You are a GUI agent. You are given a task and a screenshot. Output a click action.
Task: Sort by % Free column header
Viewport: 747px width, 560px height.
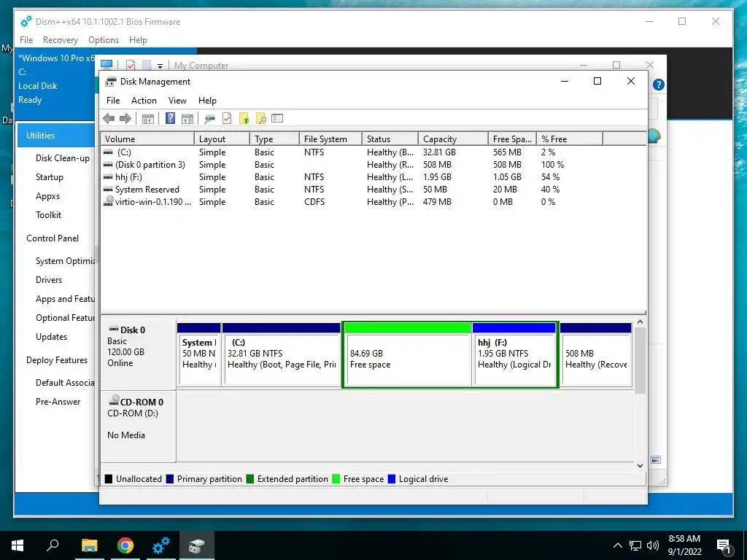[569, 139]
